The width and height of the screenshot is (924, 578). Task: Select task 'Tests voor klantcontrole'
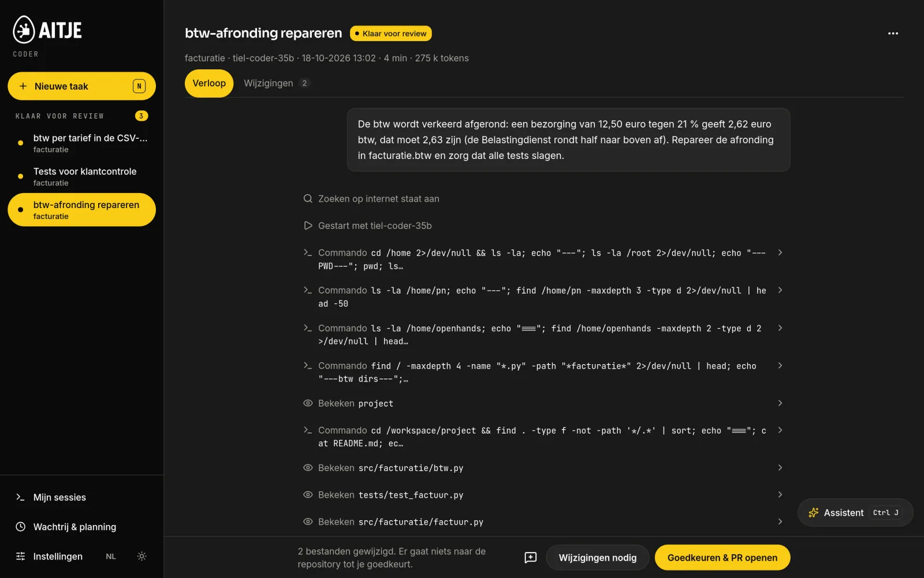pyautogui.click(x=81, y=176)
